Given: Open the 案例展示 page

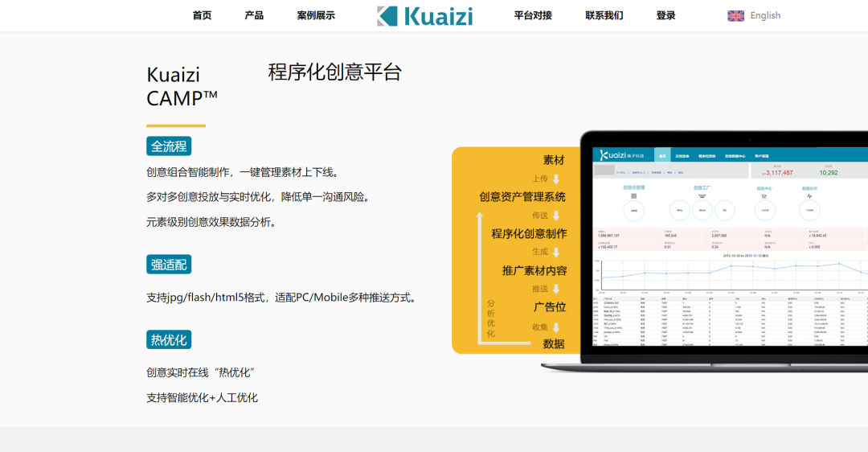Looking at the screenshot, I should coord(316,16).
